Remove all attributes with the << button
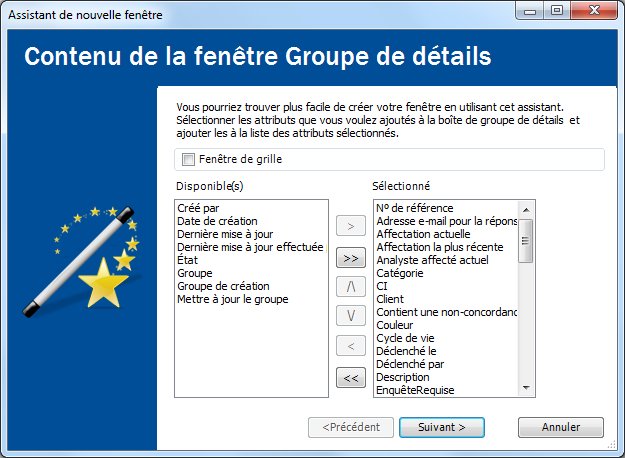The width and height of the screenshot is (625, 458). [x=351, y=377]
